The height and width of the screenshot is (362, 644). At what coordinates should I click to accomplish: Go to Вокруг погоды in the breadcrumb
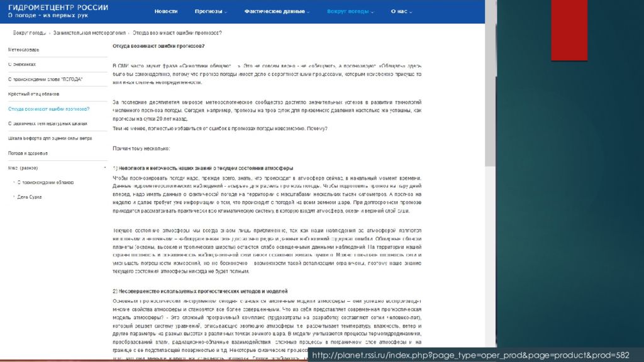pyautogui.click(x=29, y=33)
